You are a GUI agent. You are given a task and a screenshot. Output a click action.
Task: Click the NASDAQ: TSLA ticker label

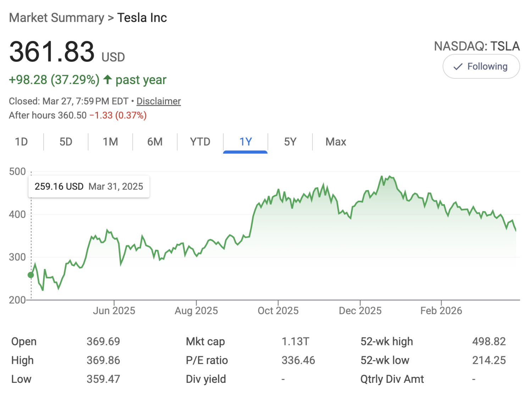[x=477, y=46]
